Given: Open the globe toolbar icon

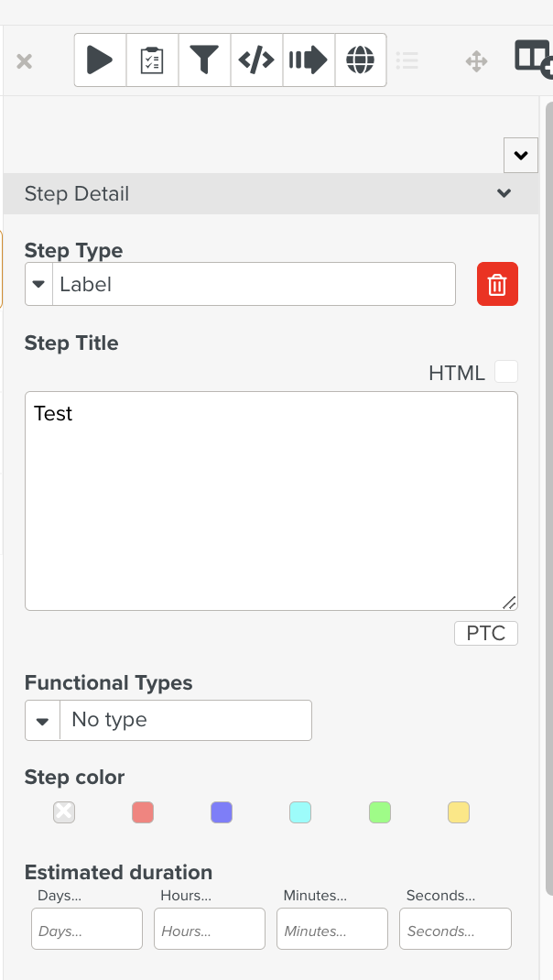Looking at the screenshot, I should pyautogui.click(x=360, y=60).
